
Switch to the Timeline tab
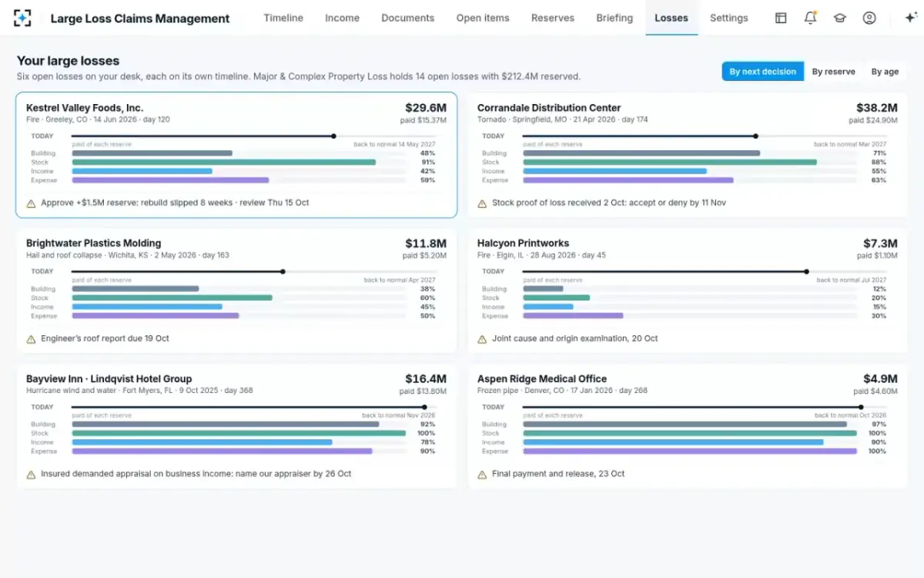pos(283,18)
